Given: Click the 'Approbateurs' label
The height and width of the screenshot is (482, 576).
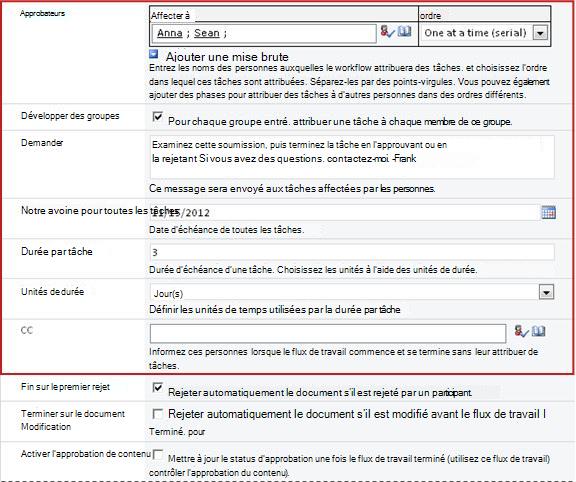Looking at the screenshot, I should pos(43,14).
